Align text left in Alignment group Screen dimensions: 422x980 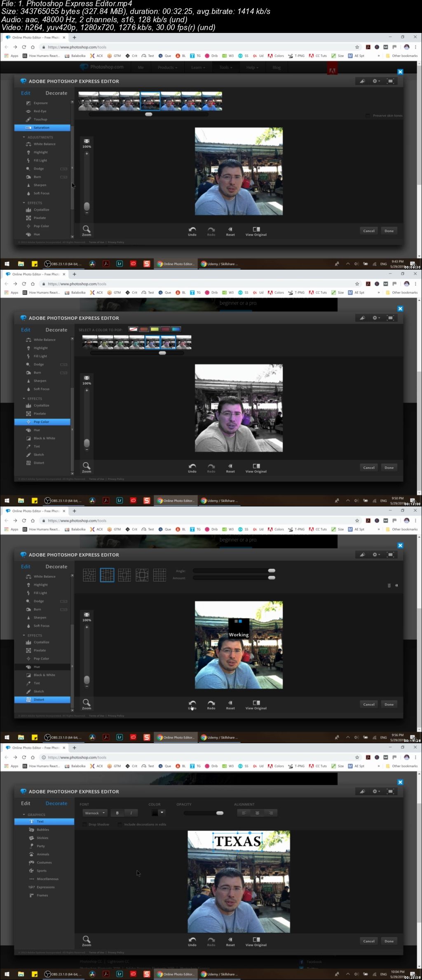tap(244, 813)
